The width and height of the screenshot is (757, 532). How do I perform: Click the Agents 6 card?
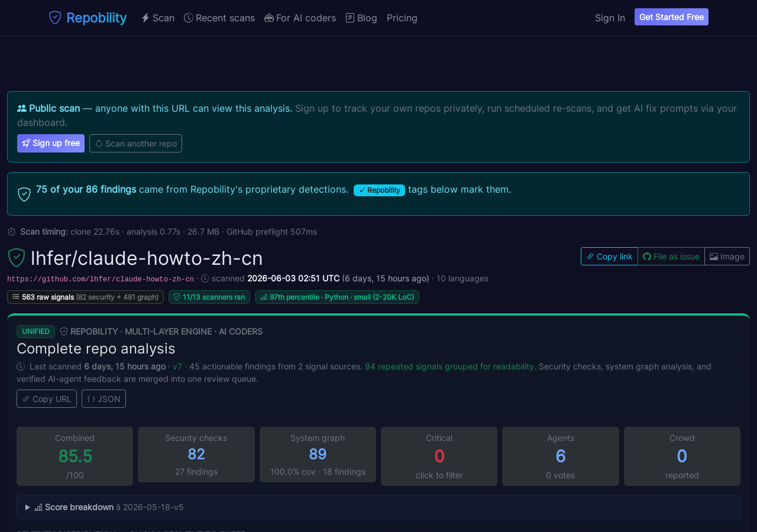pyautogui.click(x=561, y=456)
